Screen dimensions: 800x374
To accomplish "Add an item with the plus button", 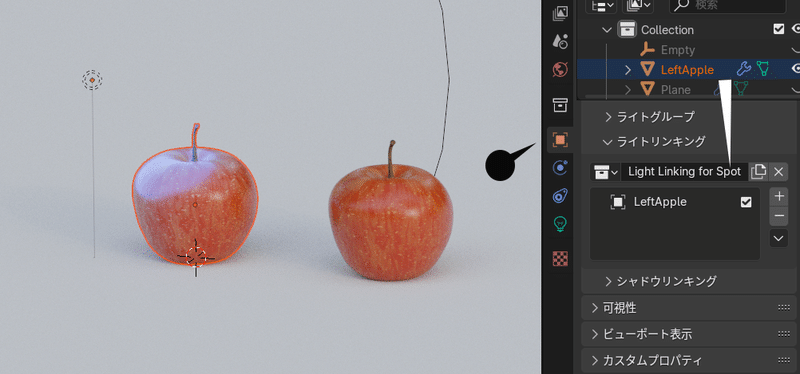I will point(779,196).
